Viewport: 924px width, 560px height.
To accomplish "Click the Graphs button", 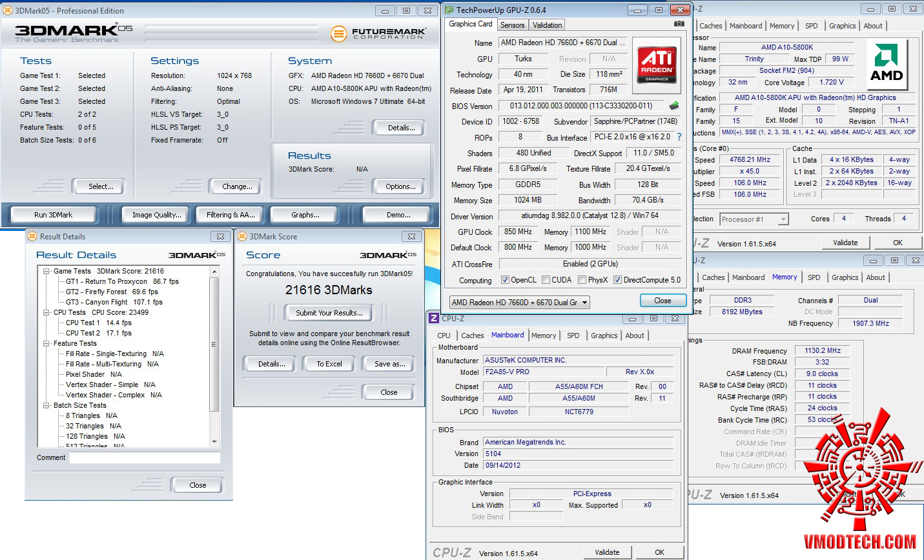I will [x=305, y=215].
